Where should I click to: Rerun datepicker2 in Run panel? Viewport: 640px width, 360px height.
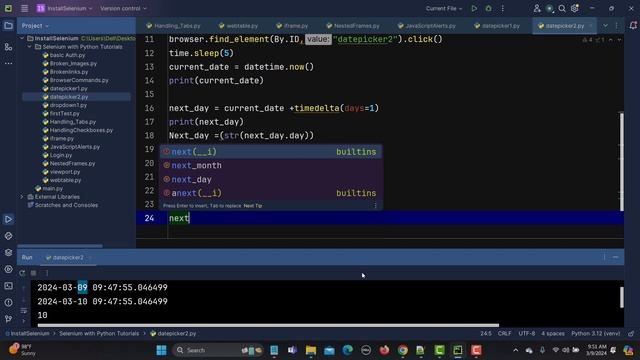(22, 273)
